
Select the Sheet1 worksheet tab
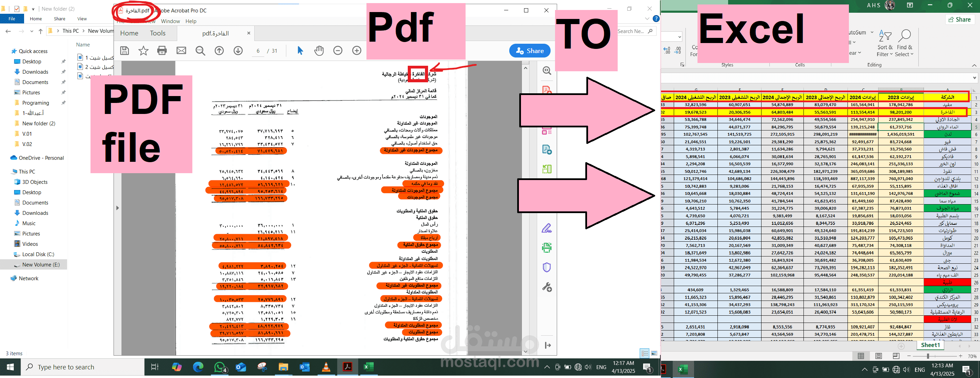click(x=930, y=345)
